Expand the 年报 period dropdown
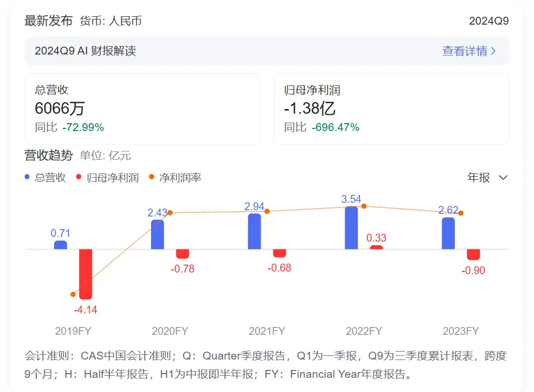The height and width of the screenshot is (392, 534). (487, 178)
